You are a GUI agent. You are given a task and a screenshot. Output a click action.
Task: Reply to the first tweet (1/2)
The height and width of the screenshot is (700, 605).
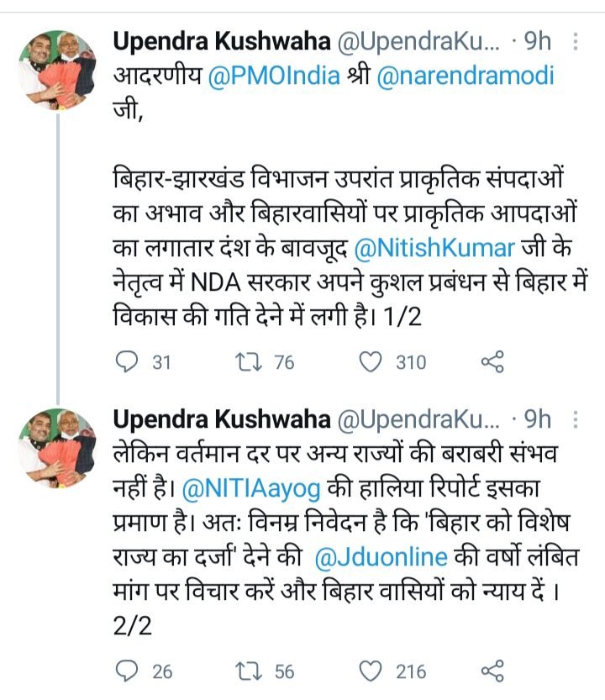tap(125, 362)
